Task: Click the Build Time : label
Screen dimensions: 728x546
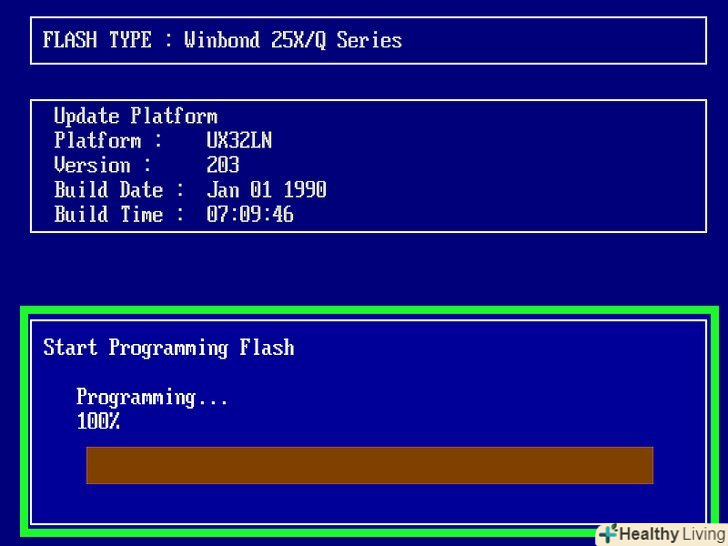Action: coord(119,214)
